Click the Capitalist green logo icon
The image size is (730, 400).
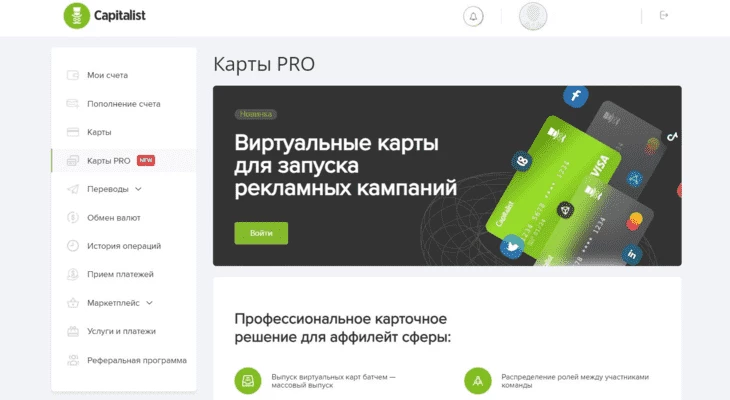click(x=76, y=15)
